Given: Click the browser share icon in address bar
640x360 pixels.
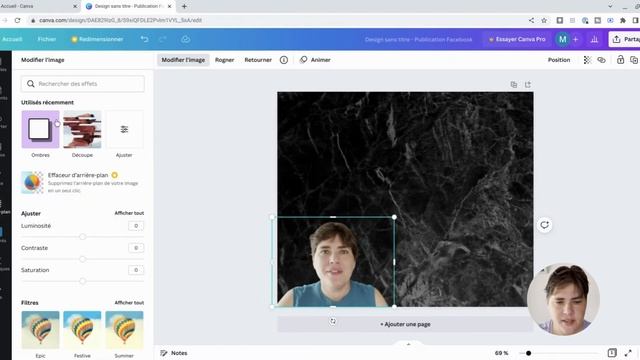Looking at the screenshot, I should tap(531, 20).
